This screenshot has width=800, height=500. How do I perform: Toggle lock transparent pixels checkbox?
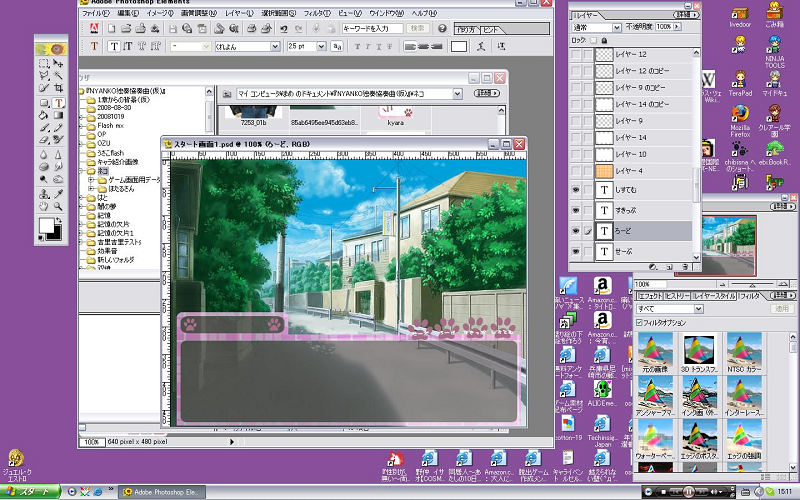(593, 40)
